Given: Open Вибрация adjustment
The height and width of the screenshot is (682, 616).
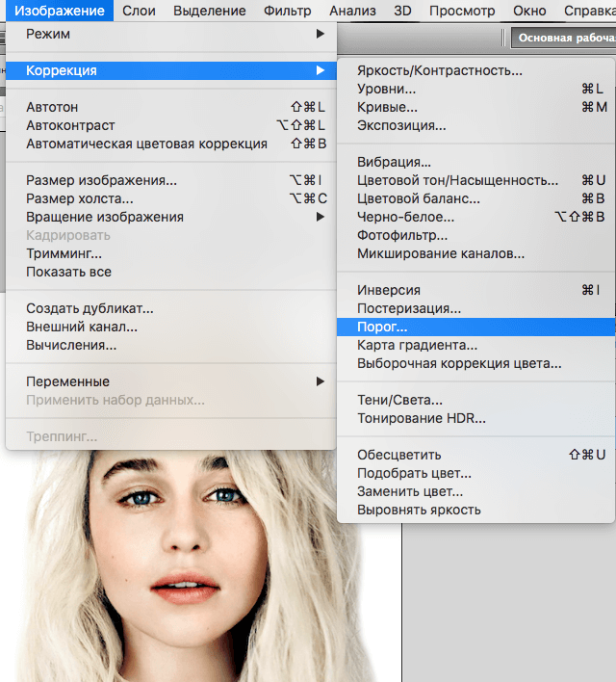Looking at the screenshot, I should coord(476,162).
